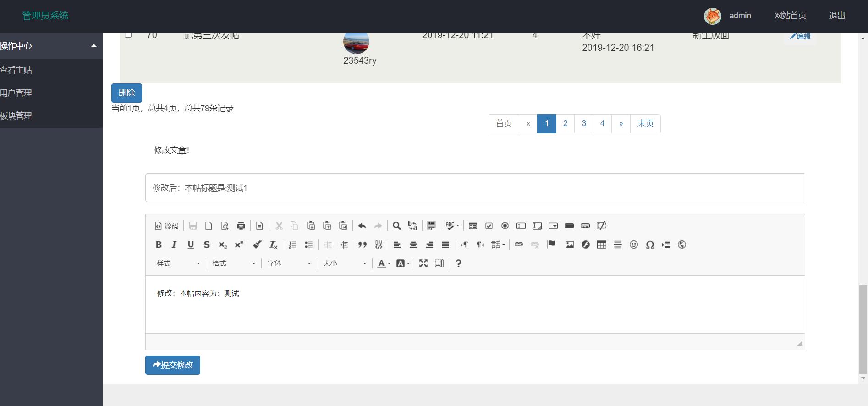Insert a text field form element
This screenshot has height=406, width=868.
pos(521,226)
